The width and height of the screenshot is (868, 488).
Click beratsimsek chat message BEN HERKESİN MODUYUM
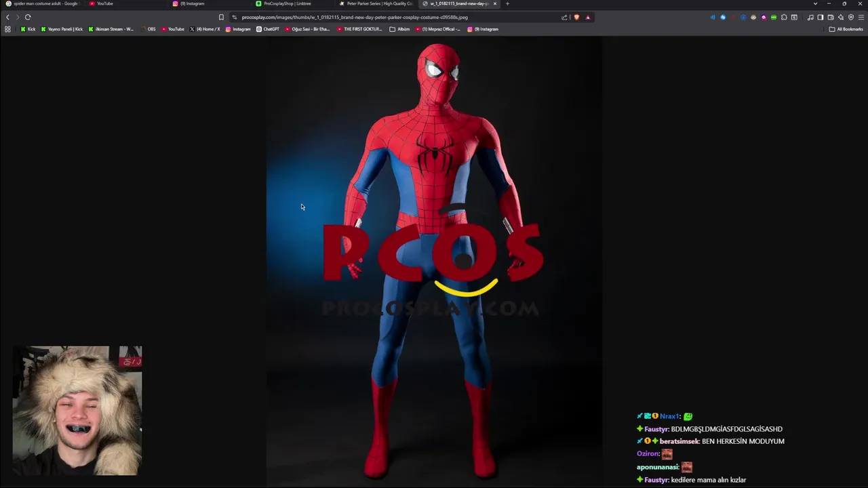pos(743,441)
